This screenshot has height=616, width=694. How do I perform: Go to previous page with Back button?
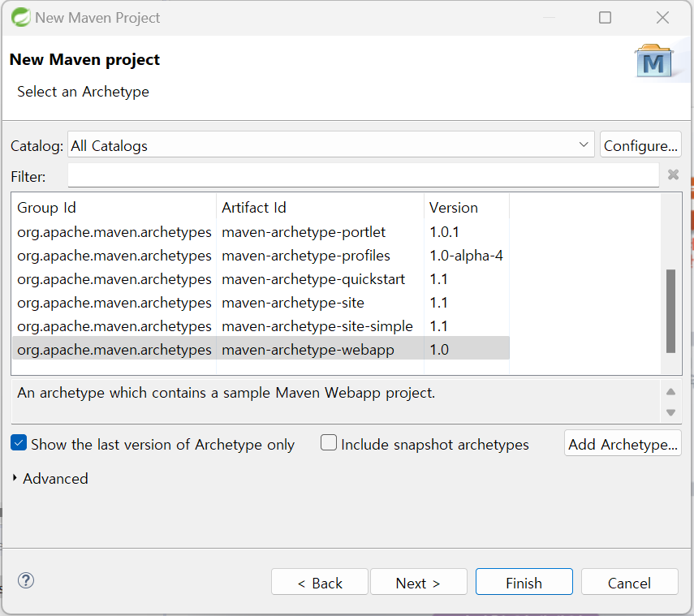click(320, 582)
